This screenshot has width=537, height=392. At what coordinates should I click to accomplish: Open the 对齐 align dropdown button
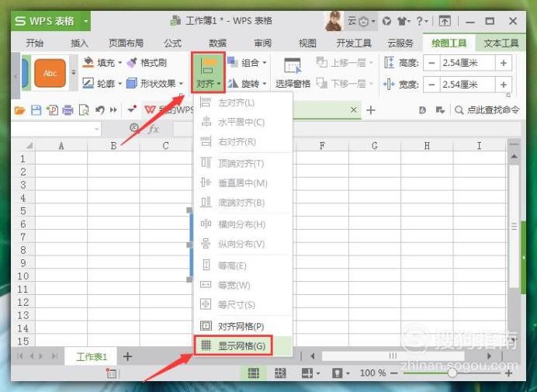pos(208,73)
